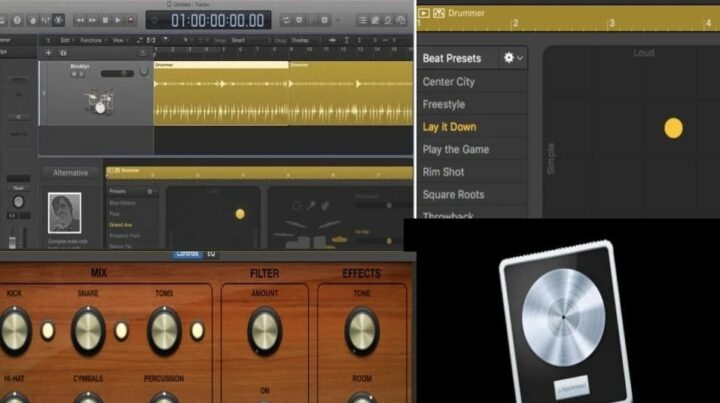
Task: Switch to the EQ tab
Action: tap(211, 253)
